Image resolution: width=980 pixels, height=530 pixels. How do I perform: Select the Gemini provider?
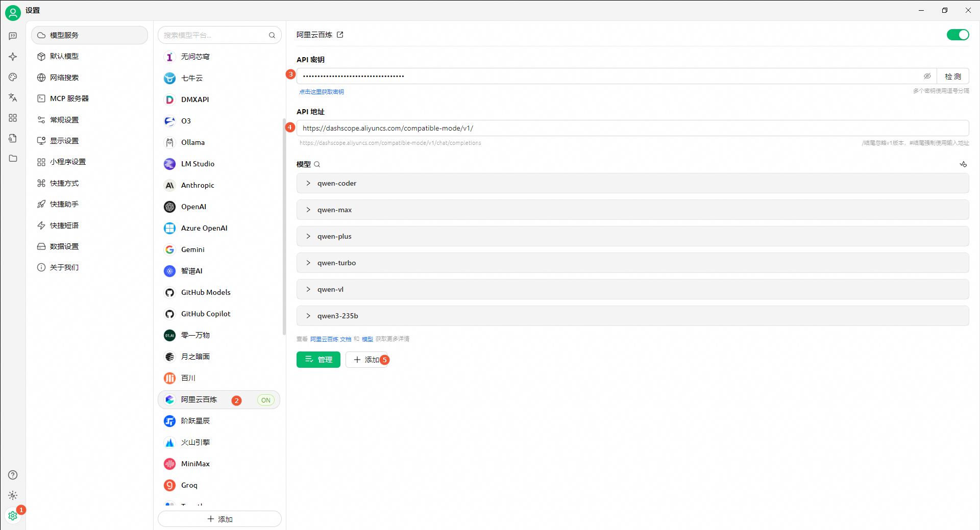click(219, 249)
